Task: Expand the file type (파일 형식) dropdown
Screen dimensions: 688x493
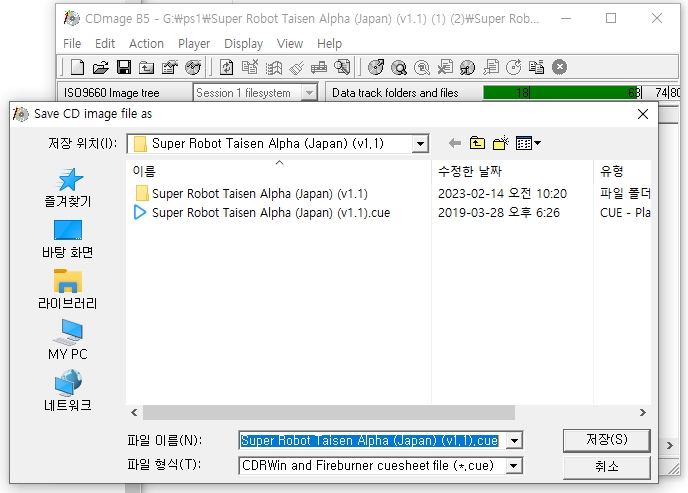Action: pos(514,466)
